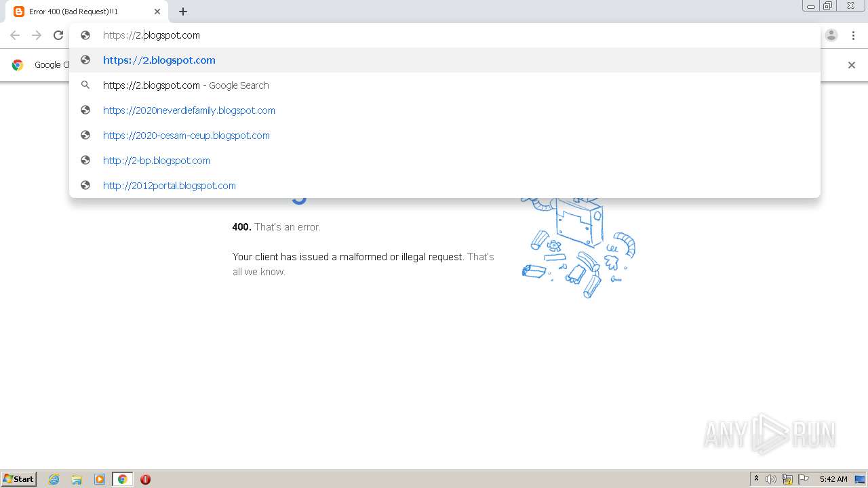Dismiss the Google Chrome info bar

852,65
